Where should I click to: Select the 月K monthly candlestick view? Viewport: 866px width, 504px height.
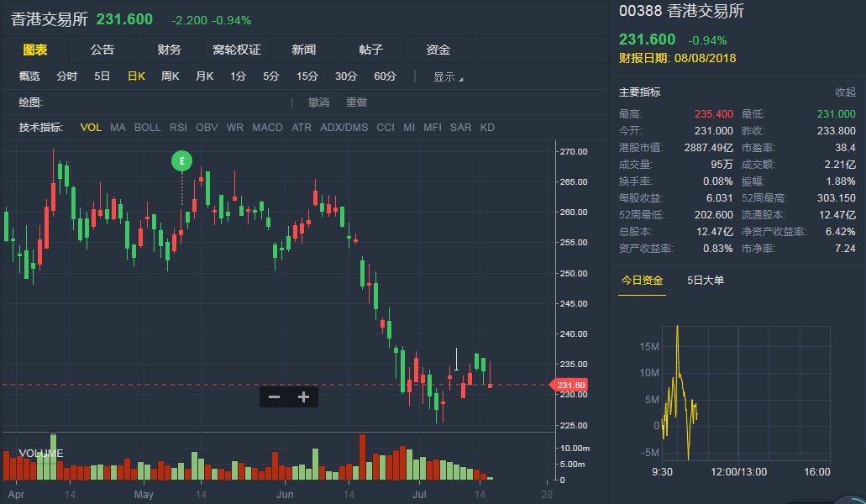(204, 76)
